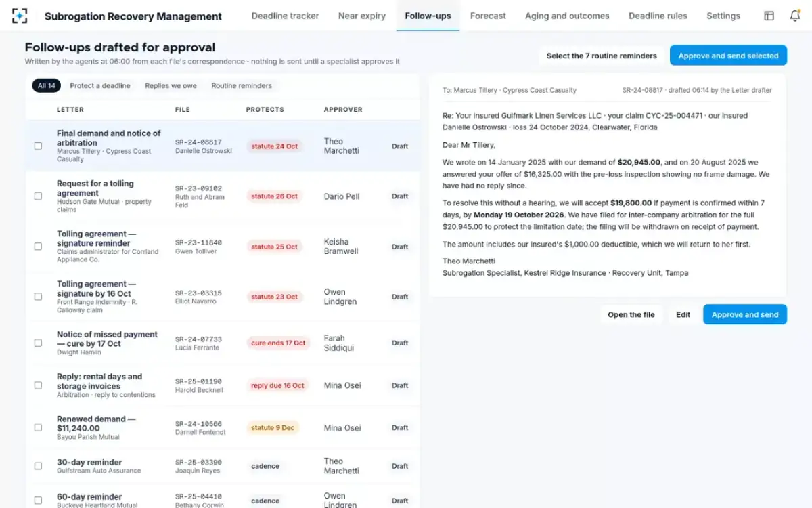Click Select the 7 routine reminders
Image resolution: width=812 pixels, height=508 pixels.
(x=602, y=56)
